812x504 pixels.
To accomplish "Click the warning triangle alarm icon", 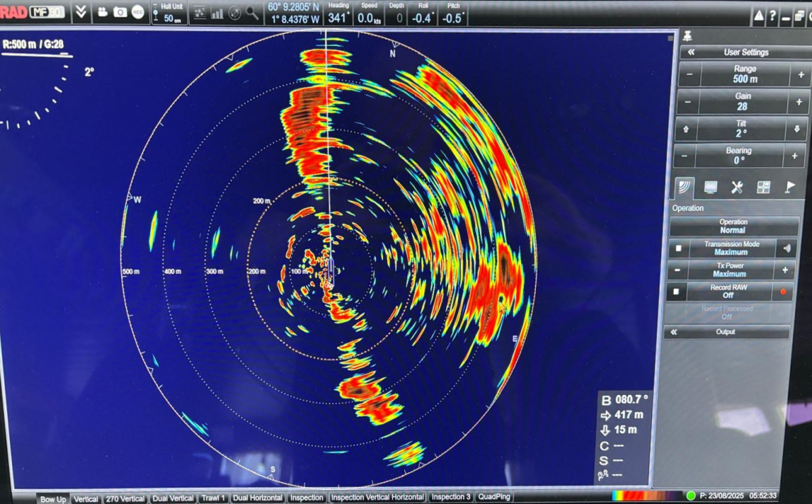I will (759, 16).
